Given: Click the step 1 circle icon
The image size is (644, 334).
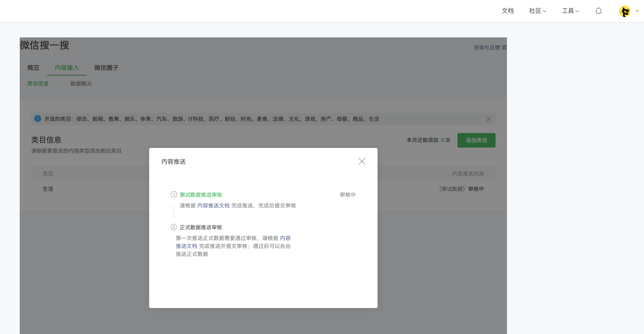Looking at the screenshot, I should [174, 194].
